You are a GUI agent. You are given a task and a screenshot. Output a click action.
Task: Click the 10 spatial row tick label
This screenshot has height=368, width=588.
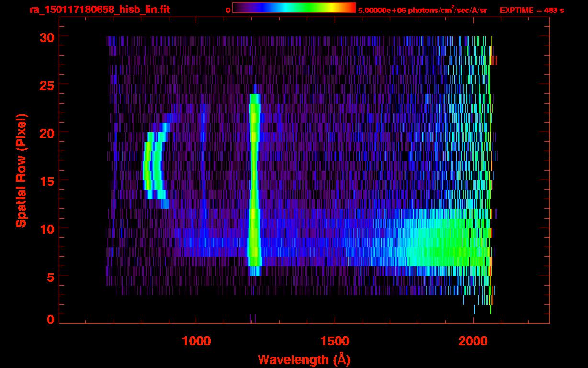(46, 229)
